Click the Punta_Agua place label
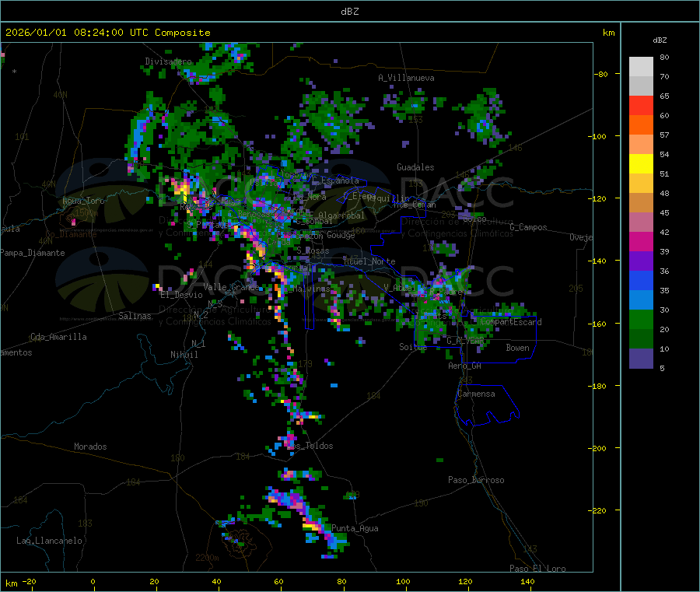The height and width of the screenshot is (592, 700). click(x=355, y=528)
